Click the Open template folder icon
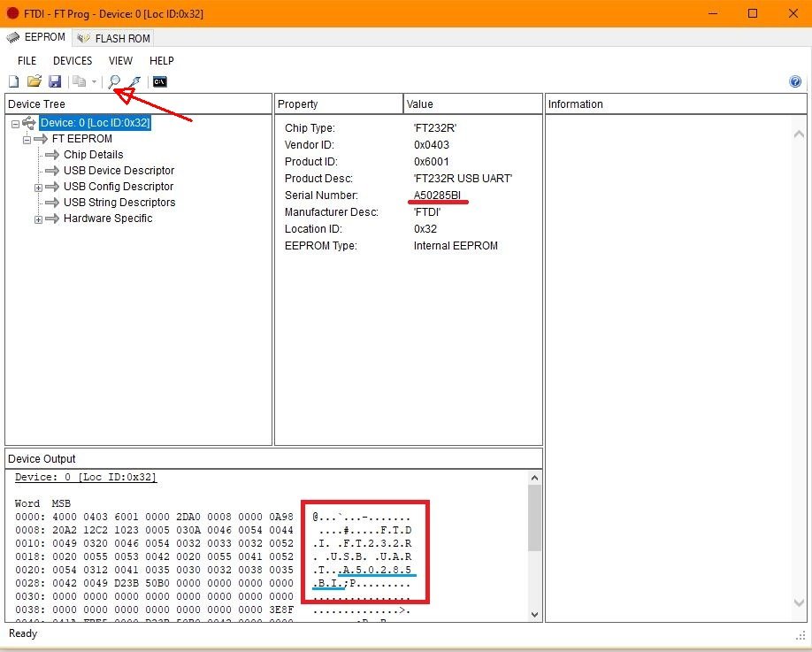This screenshot has width=812, height=652. point(34,82)
